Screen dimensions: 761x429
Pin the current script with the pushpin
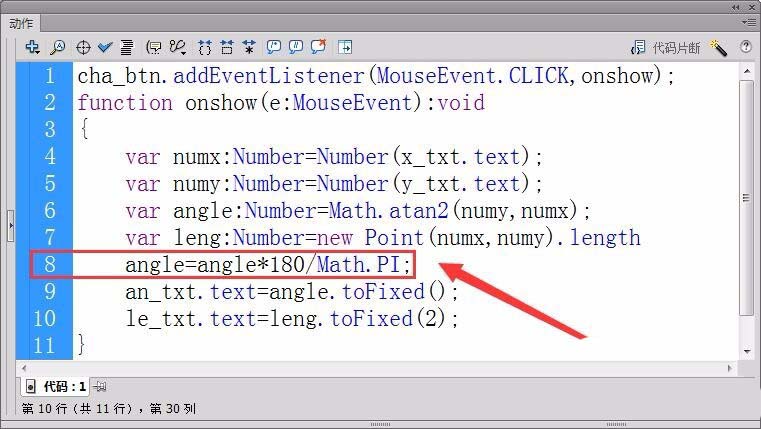pos(99,387)
